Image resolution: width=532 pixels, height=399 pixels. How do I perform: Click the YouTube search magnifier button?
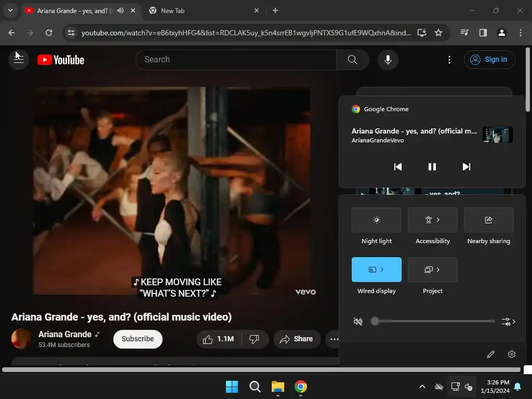pos(353,60)
